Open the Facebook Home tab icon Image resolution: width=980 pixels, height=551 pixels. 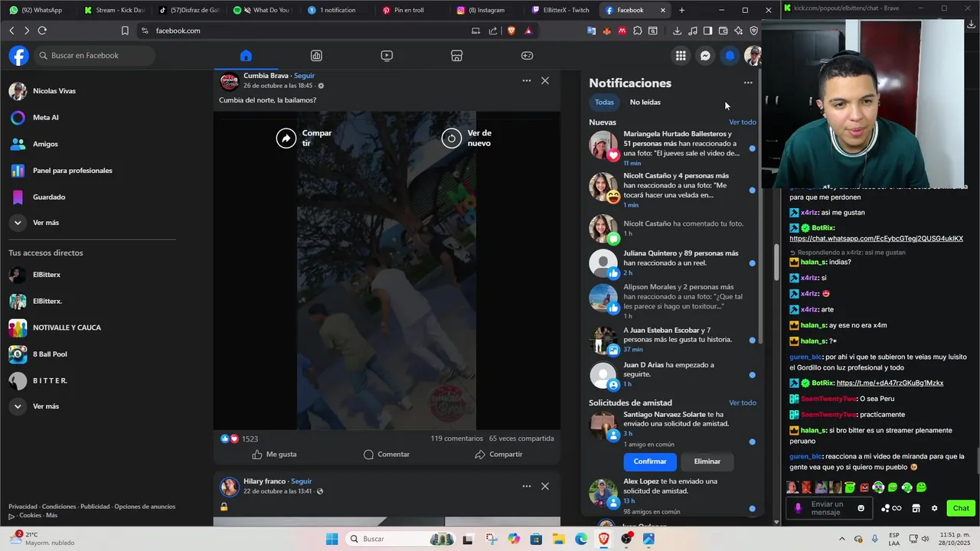pyautogui.click(x=246, y=56)
